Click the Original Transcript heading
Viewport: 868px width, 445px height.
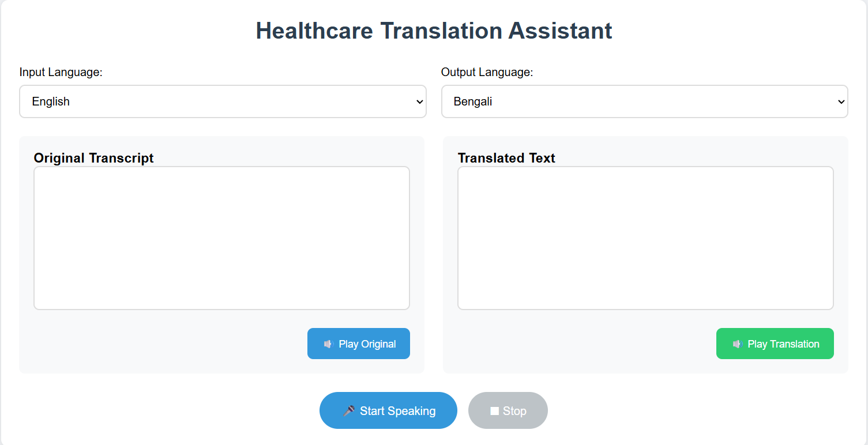(93, 157)
